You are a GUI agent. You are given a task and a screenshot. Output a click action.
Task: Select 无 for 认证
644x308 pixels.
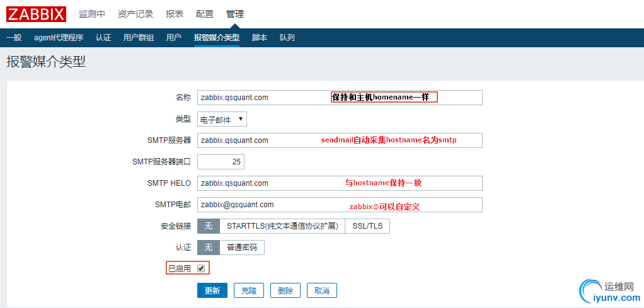coord(209,248)
